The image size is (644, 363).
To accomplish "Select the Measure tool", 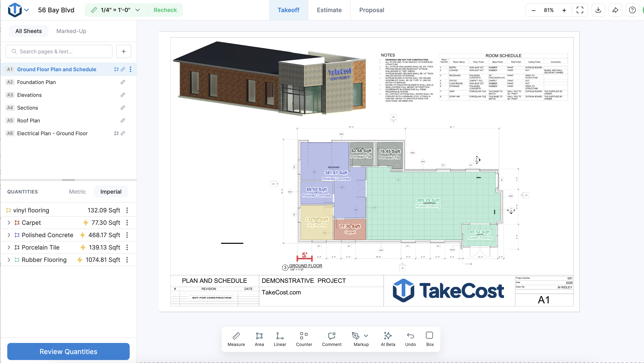I will [x=236, y=339].
